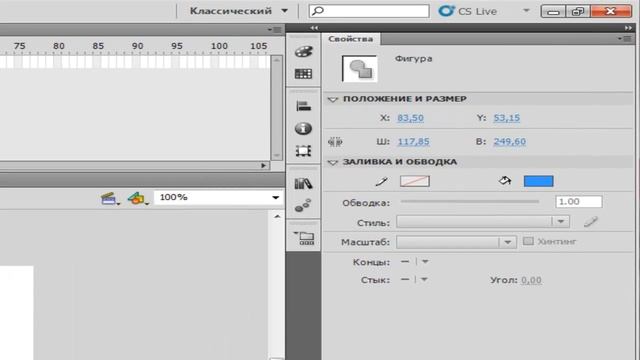
Task: Collapse panels with double left arrows
Action: (314, 28)
